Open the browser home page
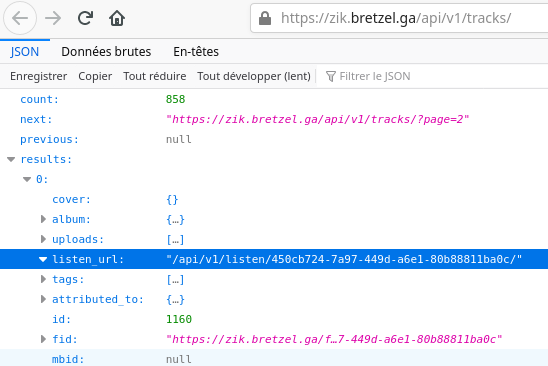 click(117, 18)
